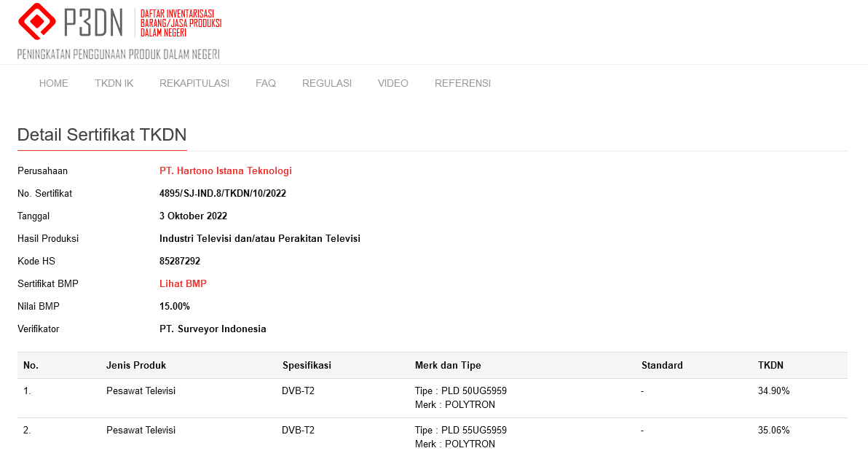The width and height of the screenshot is (868, 475).
Task: Click the P3DN diamond logo icon
Action: pos(37,22)
